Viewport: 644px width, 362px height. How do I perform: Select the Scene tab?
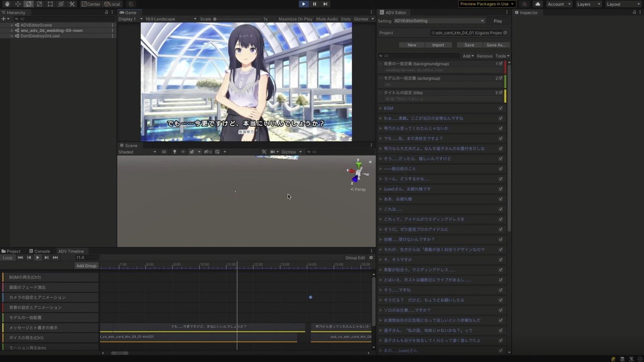pyautogui.click(x=128, y=146)
